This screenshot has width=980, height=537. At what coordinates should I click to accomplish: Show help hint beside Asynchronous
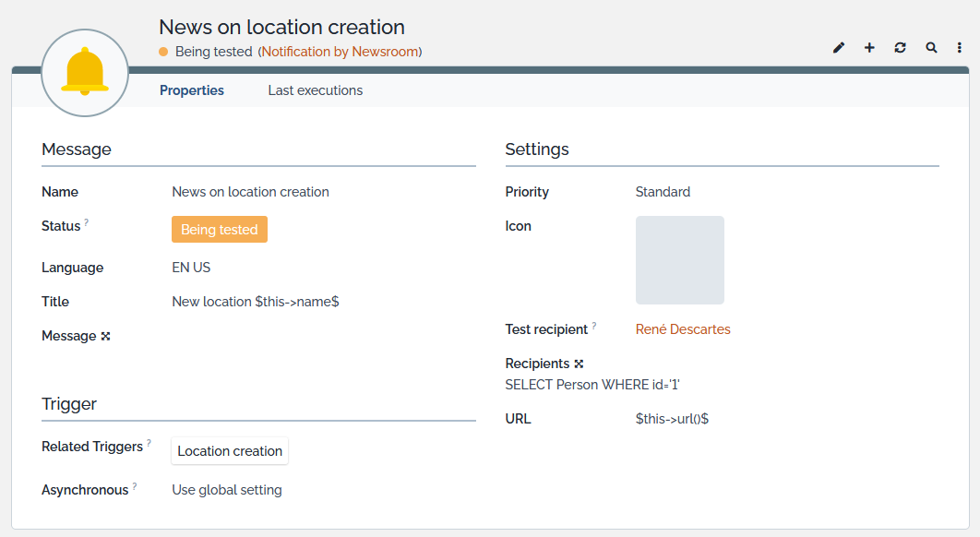click(x=135, y=486)
